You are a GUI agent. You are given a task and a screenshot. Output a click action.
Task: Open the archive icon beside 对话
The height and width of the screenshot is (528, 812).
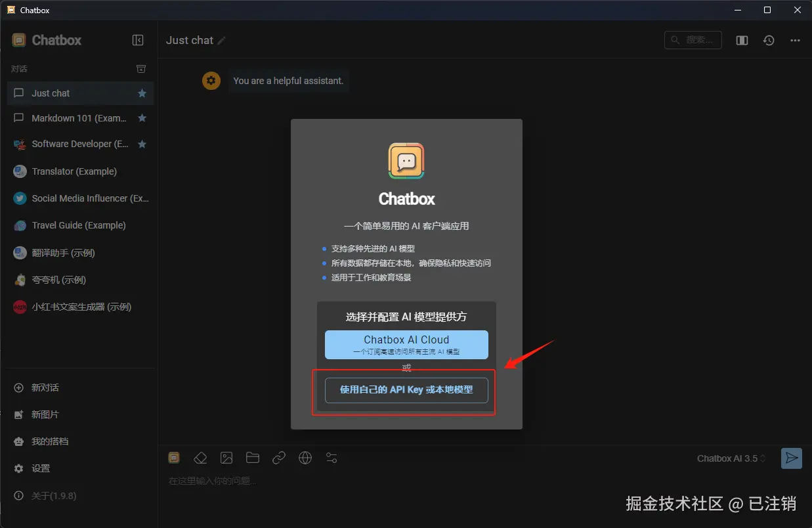(141, 68)
